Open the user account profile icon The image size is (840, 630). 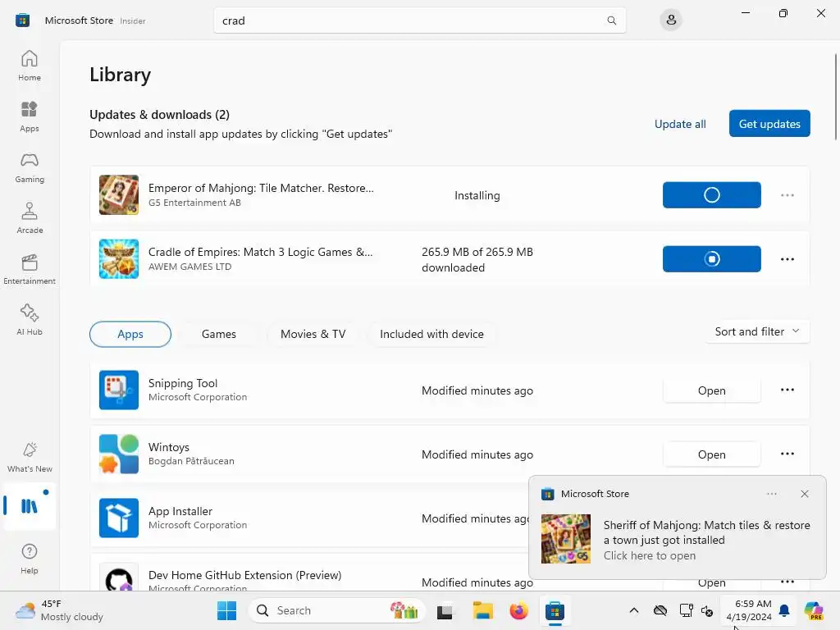click(x=671, y=21)
